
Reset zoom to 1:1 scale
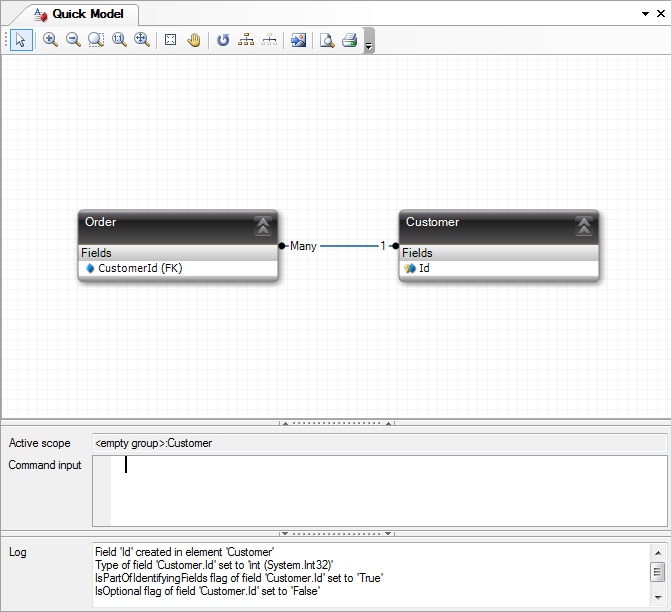tap(119, 40)
